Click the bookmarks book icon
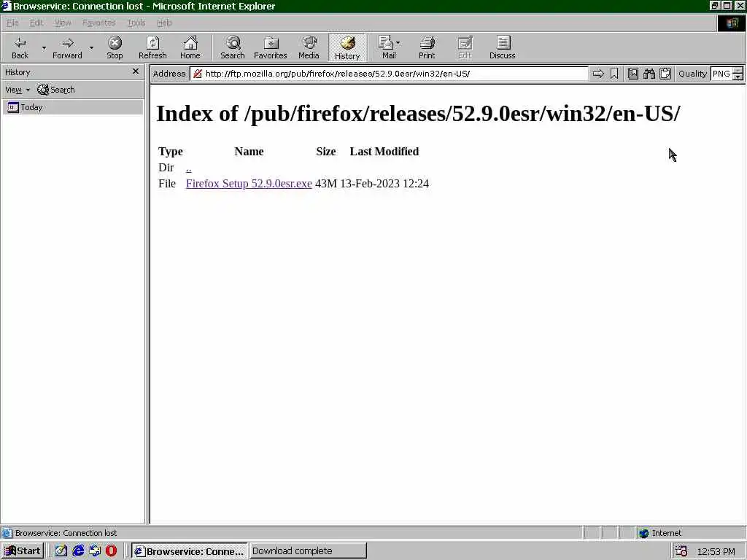Viewport: 747px width, 560px height. (x=632, y=74)
